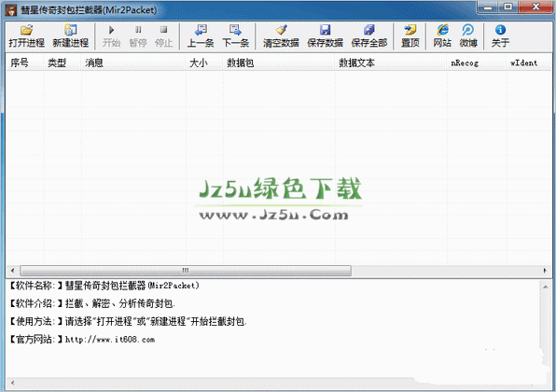Image resolution: width=556 pixels, height=392 pixels.
Task: Click the info panel scroll up arrow
Action: 546,287
